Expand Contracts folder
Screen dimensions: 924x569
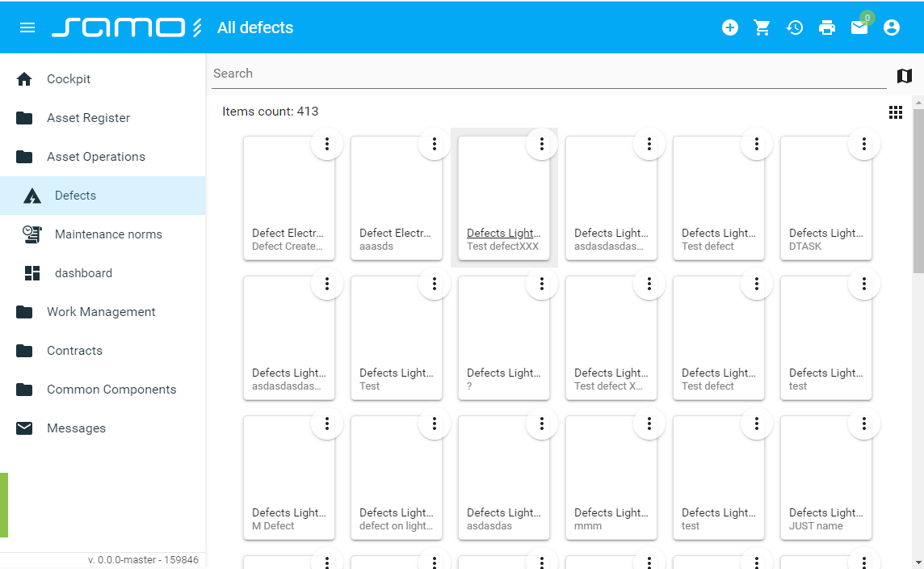[103, 351]
